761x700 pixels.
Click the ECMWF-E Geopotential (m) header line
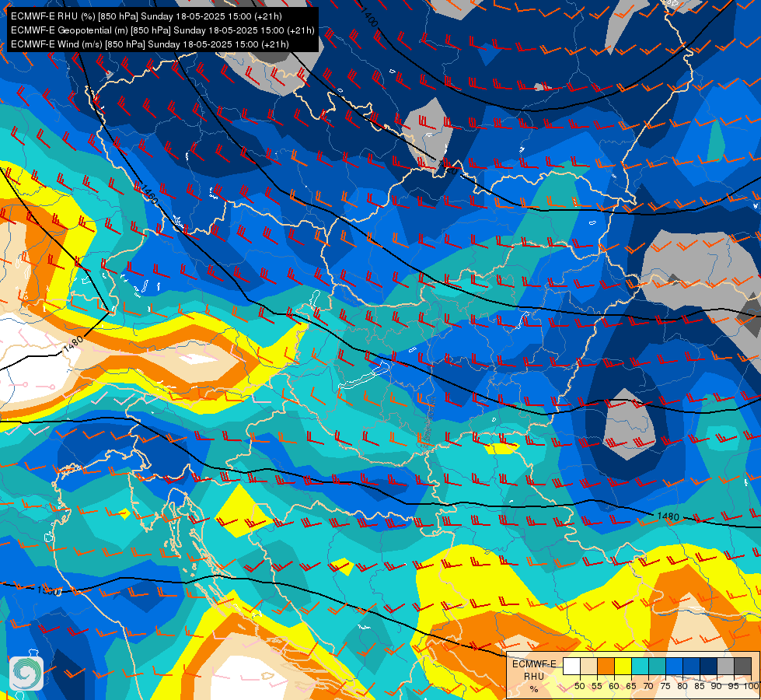[x=162, y=30]
